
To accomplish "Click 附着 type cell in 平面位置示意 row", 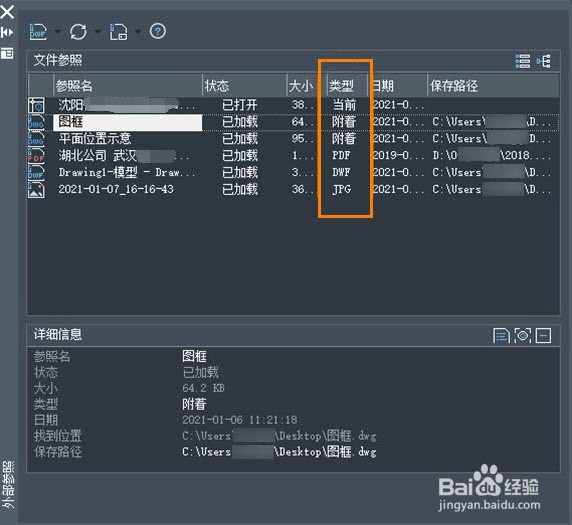I will pos(344,139).
